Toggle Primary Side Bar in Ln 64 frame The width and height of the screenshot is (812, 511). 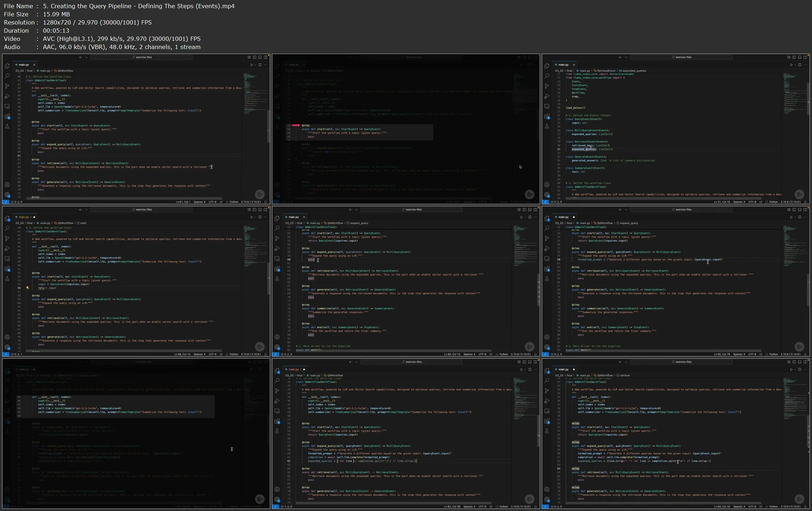pos(794,362)
